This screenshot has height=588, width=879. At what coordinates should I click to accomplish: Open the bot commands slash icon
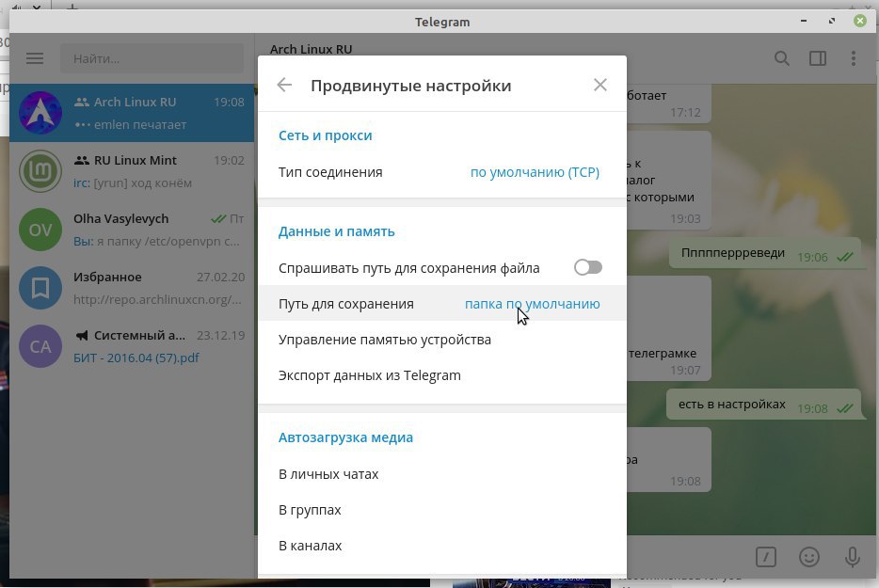pos(766,557)
